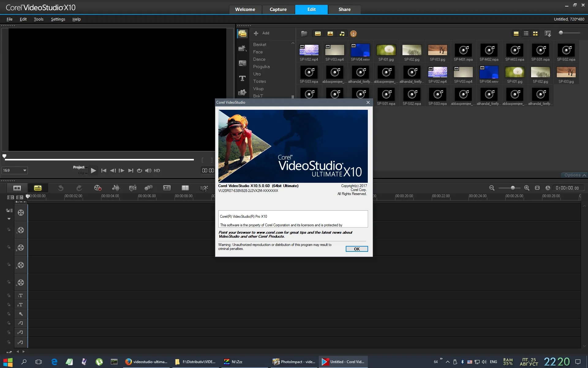
Task: Switch to Storyboard View
Action: tap(17, 188)
